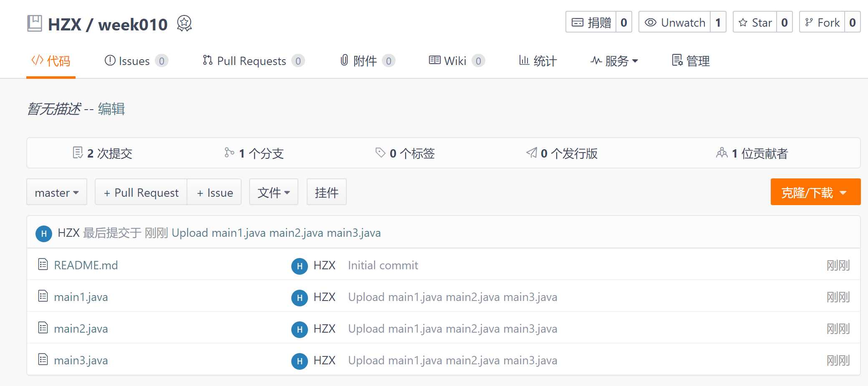Click the watcher count 1
This screenshot has height=386, width=868.
pyautogui.click(x=718, y=22)
